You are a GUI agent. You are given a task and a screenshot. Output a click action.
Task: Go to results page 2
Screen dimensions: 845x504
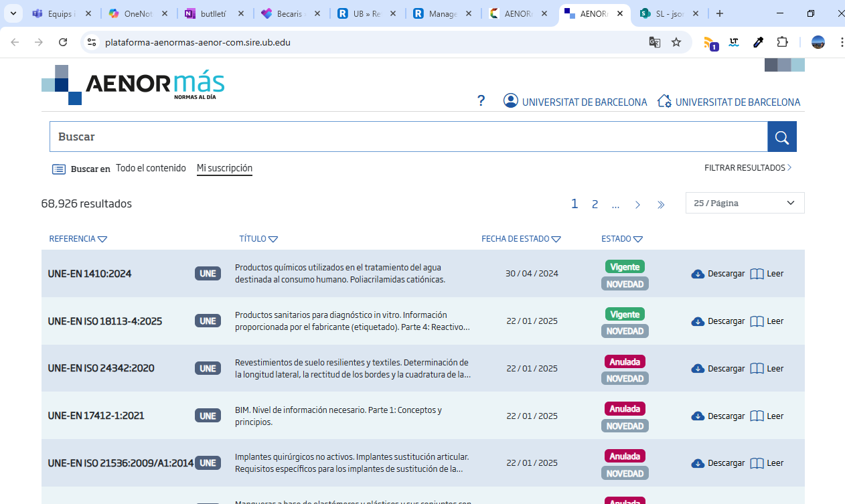(x=595, y=204)
